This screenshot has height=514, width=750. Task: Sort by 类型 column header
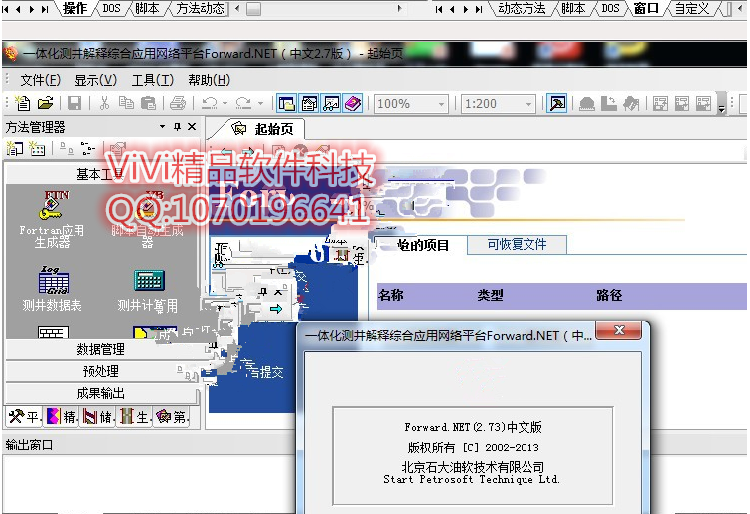tap(490, 295)
